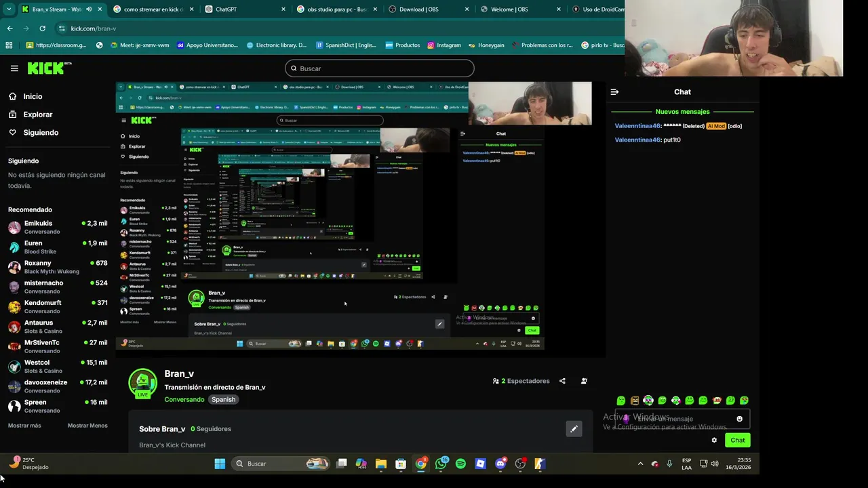This screenshot has height=488, width=868.
Task: Click the green KICK logo
Action: 49,68
